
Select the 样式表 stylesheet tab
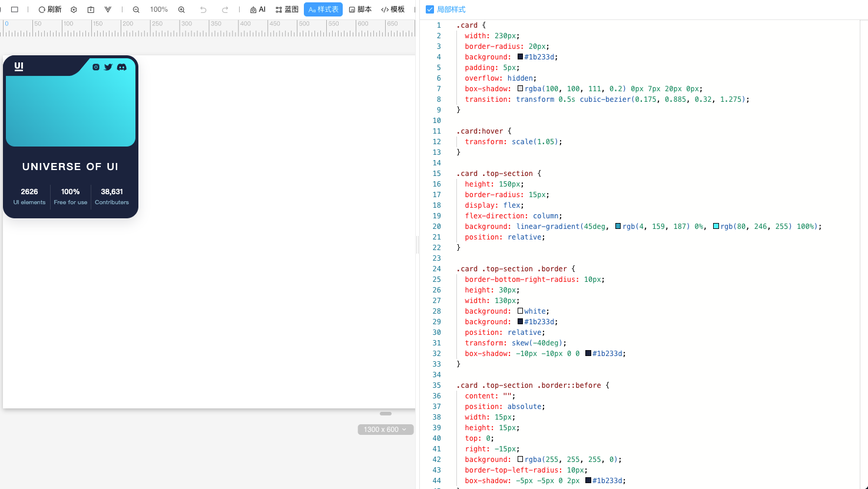click(x=323, y=9)
